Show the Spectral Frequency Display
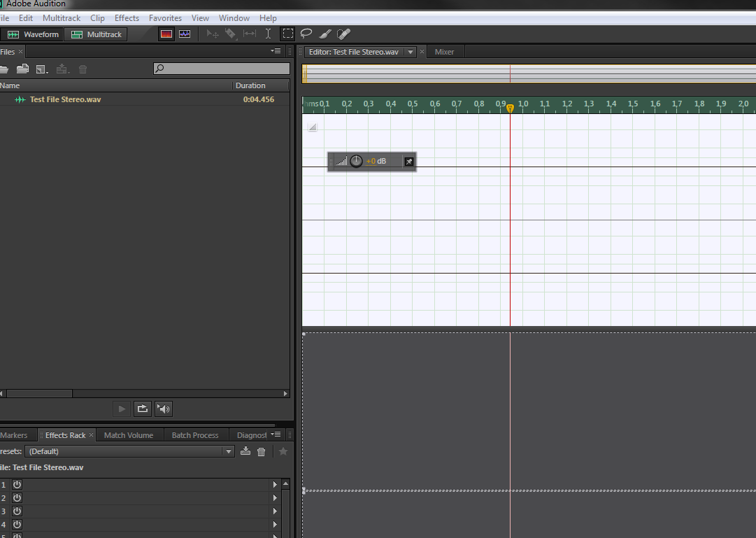The width and height of the screenshot is (756, 538). 166,34
